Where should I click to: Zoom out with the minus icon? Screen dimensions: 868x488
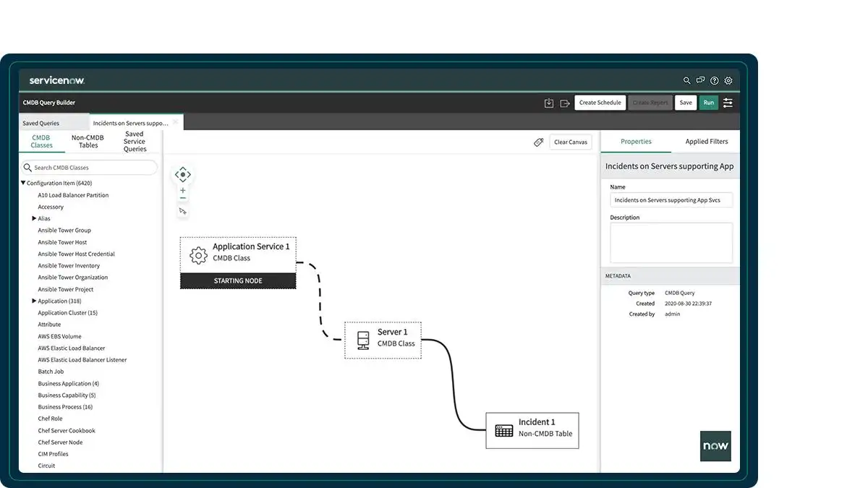click(x=183, y=198)
